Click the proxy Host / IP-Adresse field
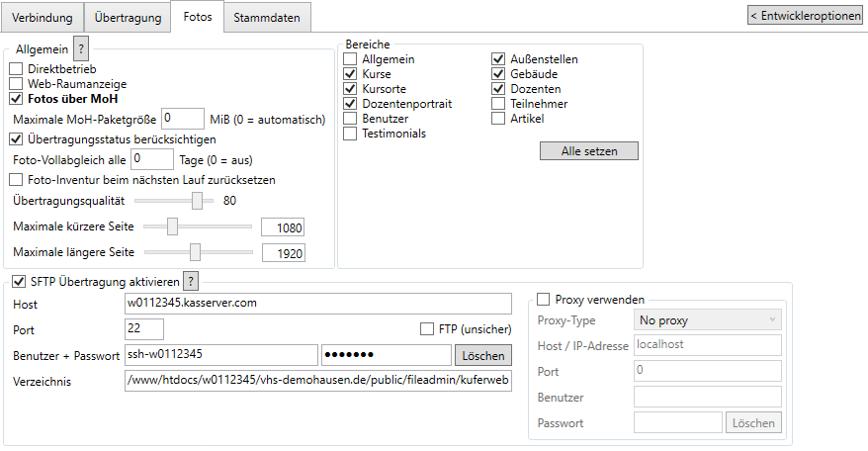 click(x=708, y=345)
